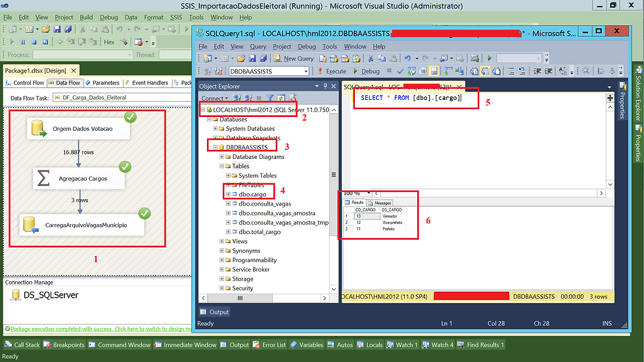The height and width of the screenshot is (362, 644).
Task: Click package execution completed link
Action: [101, 328]
